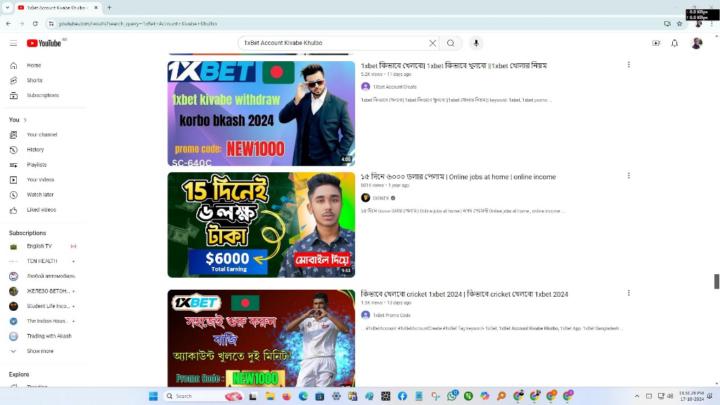720x405 pixels.
Task: Click the magnifier search button
Action: 451,43
